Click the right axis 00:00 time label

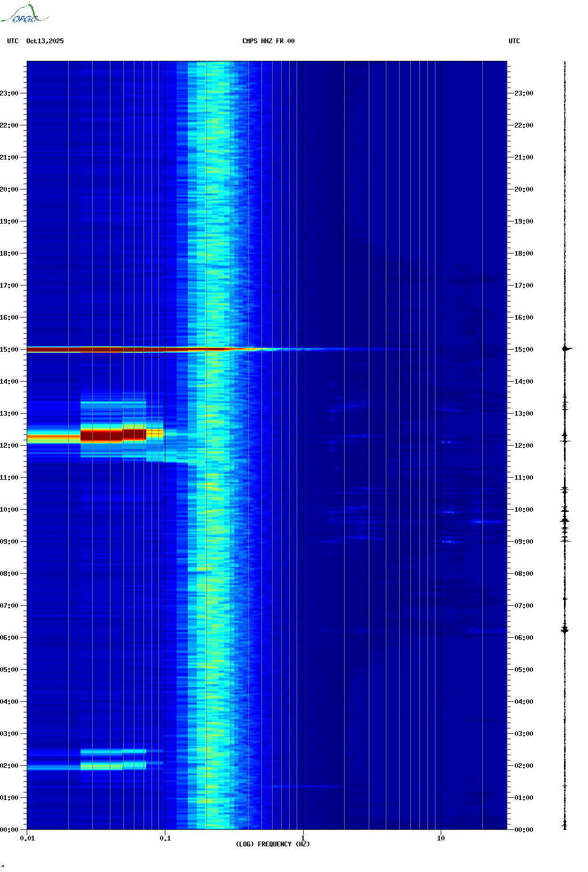point(524,830)
